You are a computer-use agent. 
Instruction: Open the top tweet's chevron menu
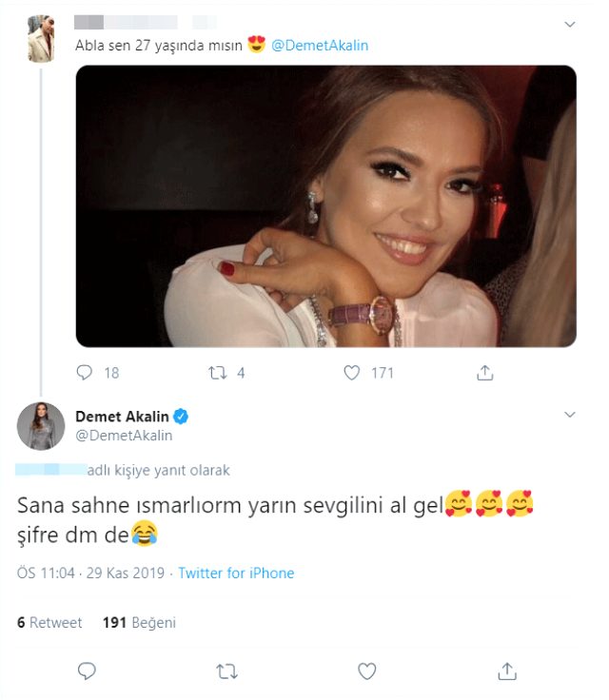point(570,23)
